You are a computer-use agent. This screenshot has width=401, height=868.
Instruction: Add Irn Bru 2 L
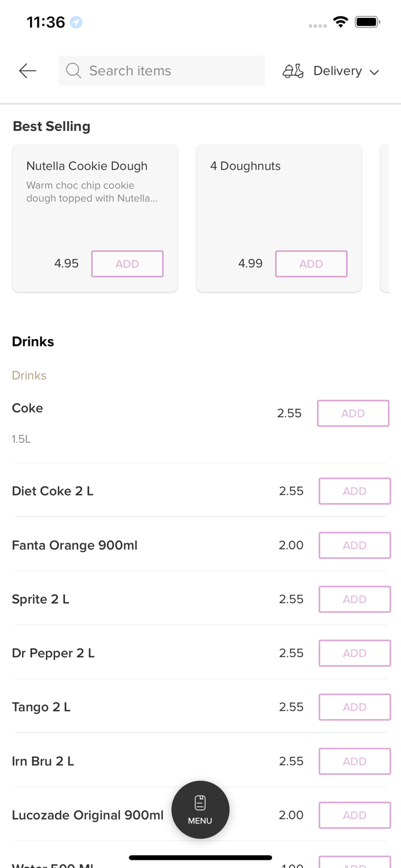coord(355,761)
